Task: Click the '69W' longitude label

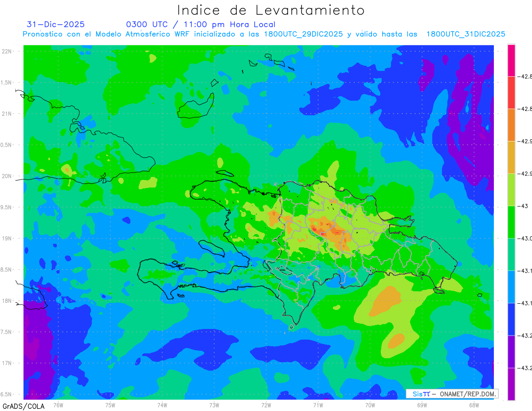Action: click(x=422, y=405)
